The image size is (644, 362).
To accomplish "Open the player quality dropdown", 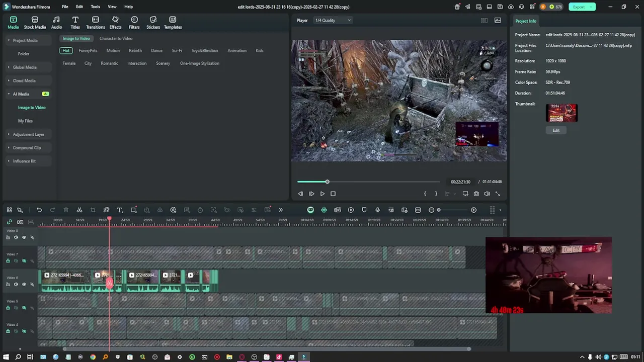I will (x=333, y=21).
